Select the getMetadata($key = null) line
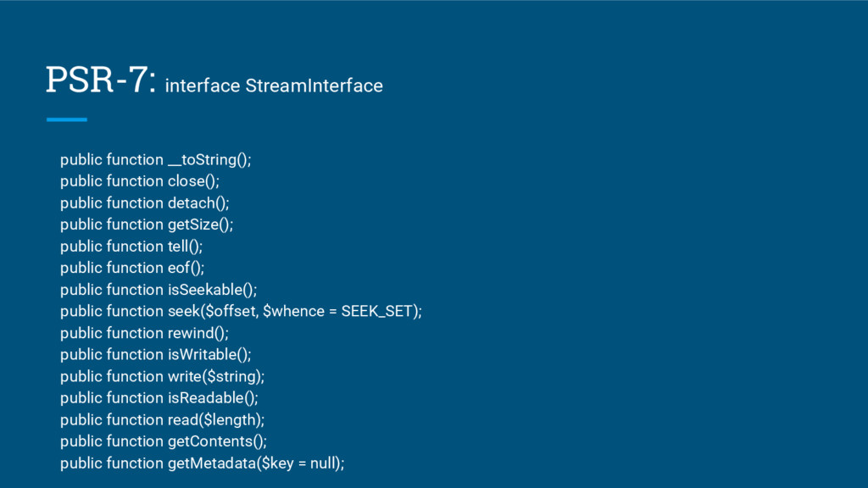Image resolution: width=868 pixels, height=488 pixels. tap(203, 463)
